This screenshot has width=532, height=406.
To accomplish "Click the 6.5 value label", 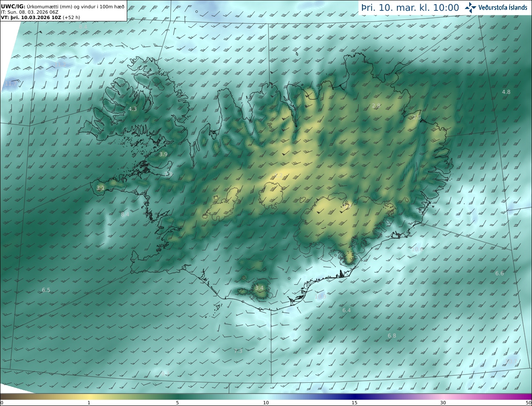I will 46,290.
